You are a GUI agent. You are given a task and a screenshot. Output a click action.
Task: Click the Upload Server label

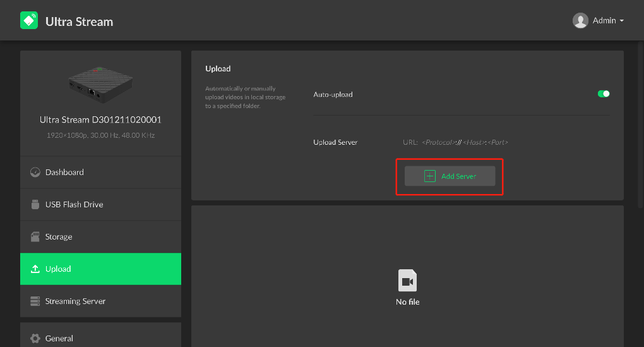tap(335, 142)
